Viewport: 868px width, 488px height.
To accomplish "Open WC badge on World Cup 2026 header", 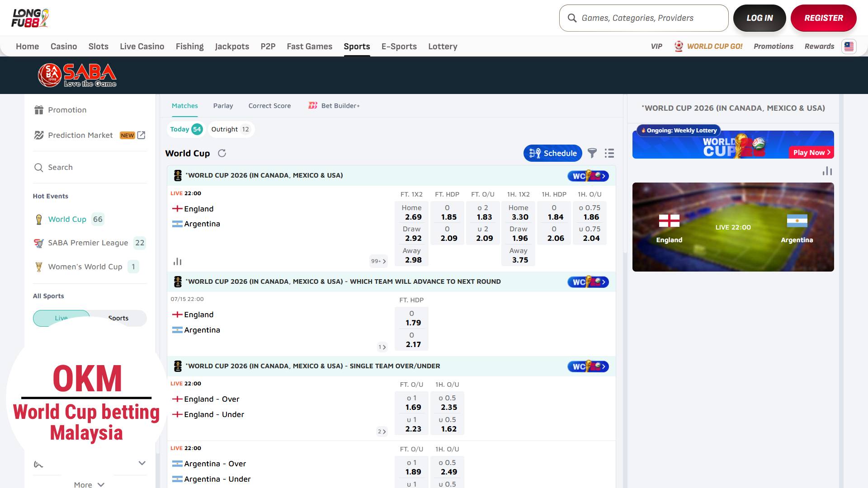I will [588, 176].
